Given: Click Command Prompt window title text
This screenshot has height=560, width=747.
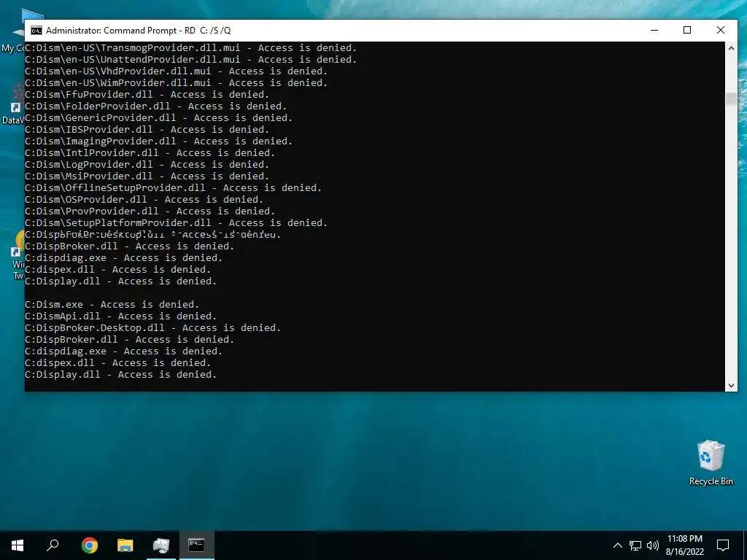Looking at the screenshot, I should pyautogui.click(x=138, y=31).
